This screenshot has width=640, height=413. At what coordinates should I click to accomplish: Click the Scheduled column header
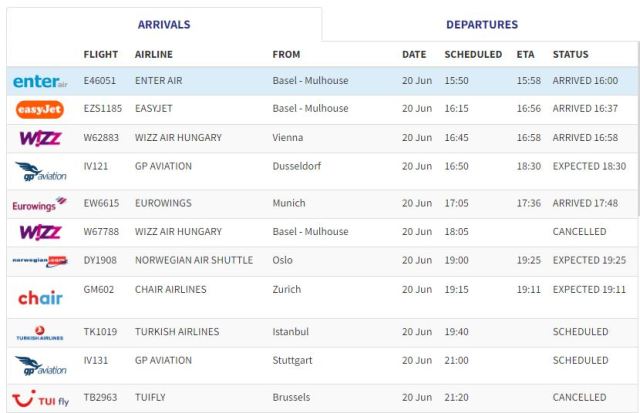(x=473, y=54)
